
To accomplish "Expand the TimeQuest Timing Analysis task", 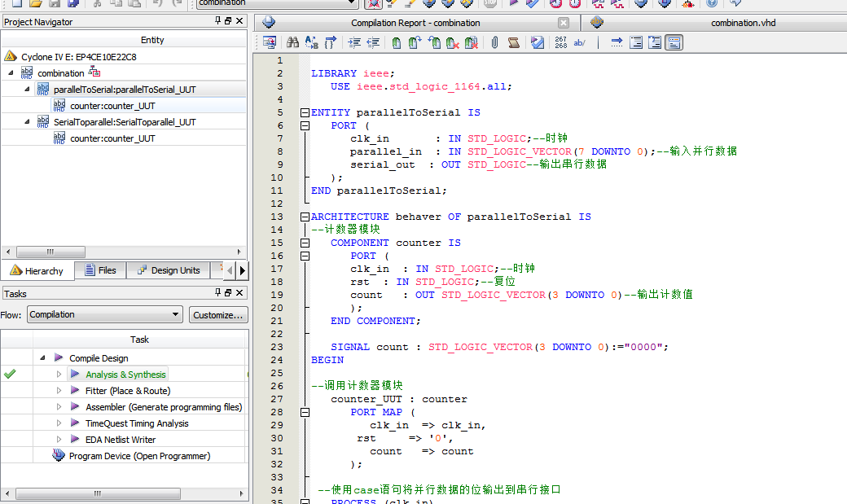I will [x=59, y=423].
